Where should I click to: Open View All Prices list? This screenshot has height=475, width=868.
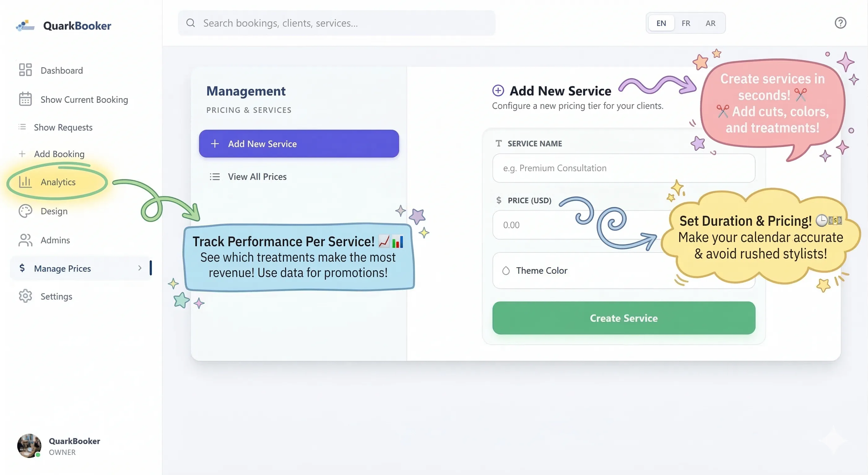pyautogui.click(x=257, y=176)
